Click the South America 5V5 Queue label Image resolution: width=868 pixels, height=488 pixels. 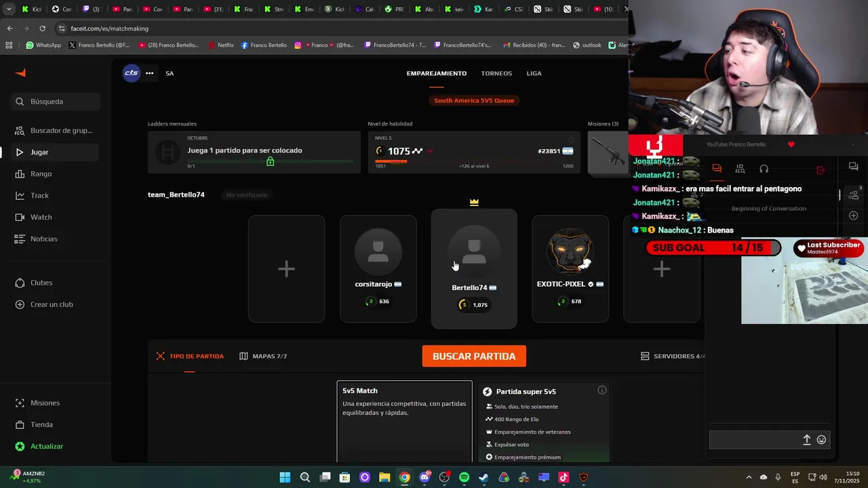tap(474, 100)
